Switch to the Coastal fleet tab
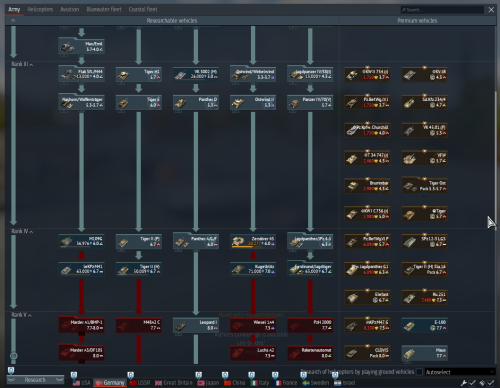This screenshot has width=500, height=388. (x=143, y=9)
